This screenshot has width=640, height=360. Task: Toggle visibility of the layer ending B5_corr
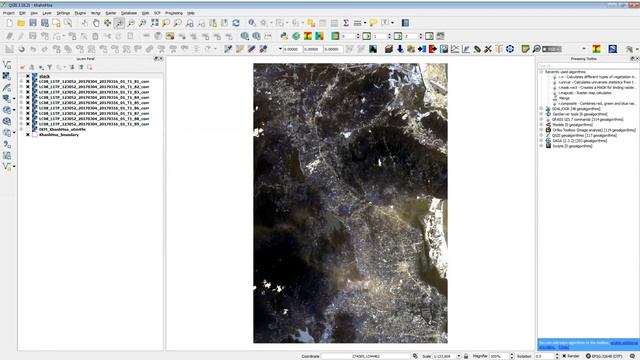pos(28,103)
